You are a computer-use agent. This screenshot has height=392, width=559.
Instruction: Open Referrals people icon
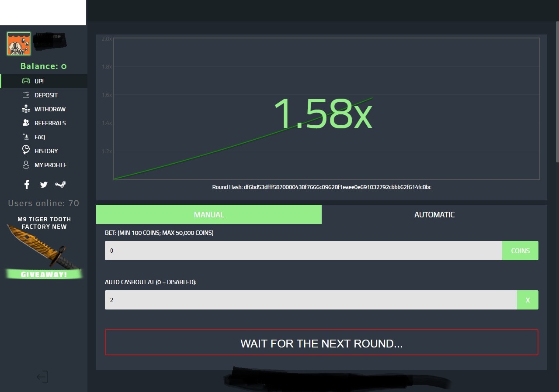[26, 123]
